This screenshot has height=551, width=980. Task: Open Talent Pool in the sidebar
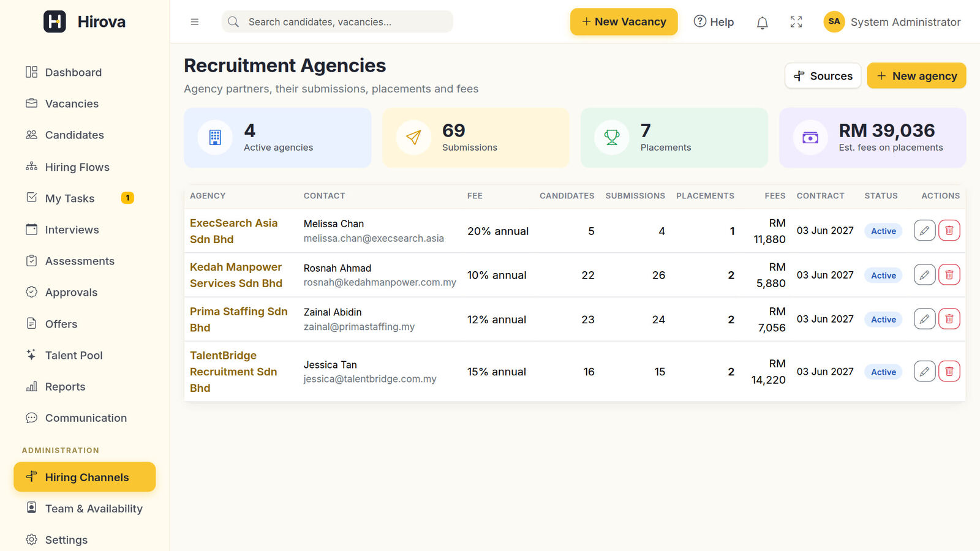point(85,355)
